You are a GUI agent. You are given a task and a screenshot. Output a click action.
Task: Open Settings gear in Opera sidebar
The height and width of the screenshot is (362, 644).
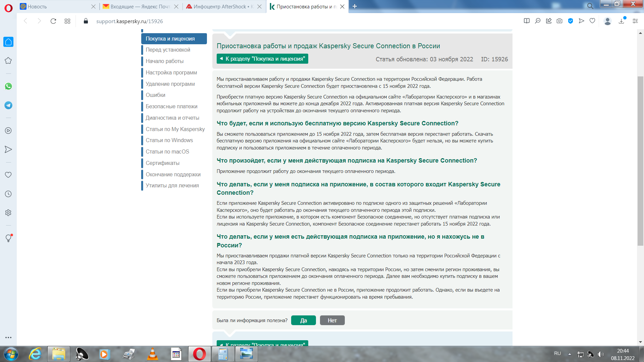pos(8,213)
